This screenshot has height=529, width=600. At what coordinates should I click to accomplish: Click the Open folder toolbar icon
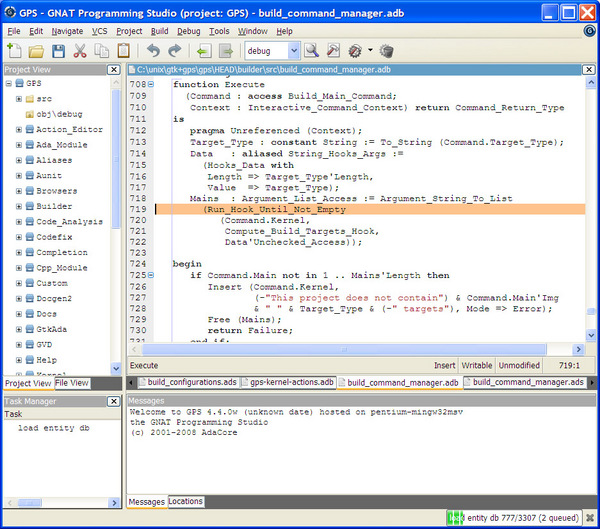pyautogui.click(x=36, y=50)
